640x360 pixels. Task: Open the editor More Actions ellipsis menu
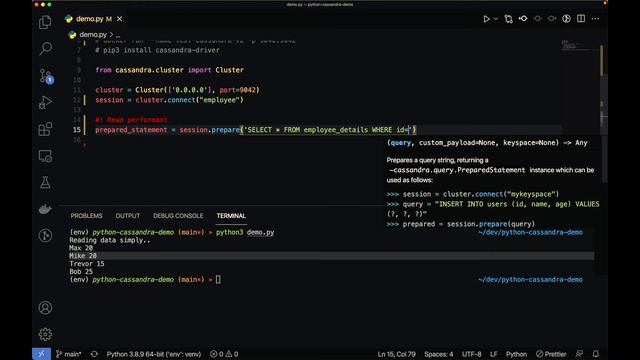point(596,19)
